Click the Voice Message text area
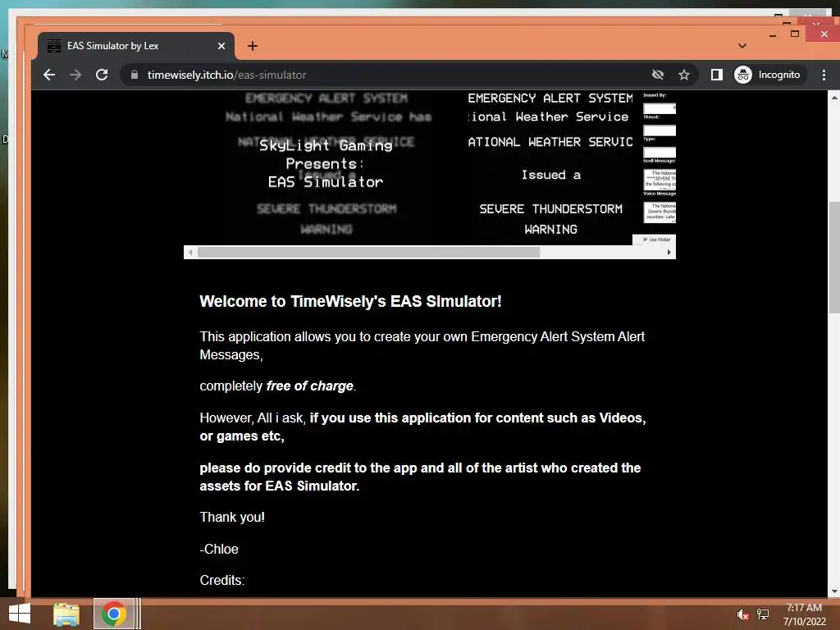 [660, 212]
